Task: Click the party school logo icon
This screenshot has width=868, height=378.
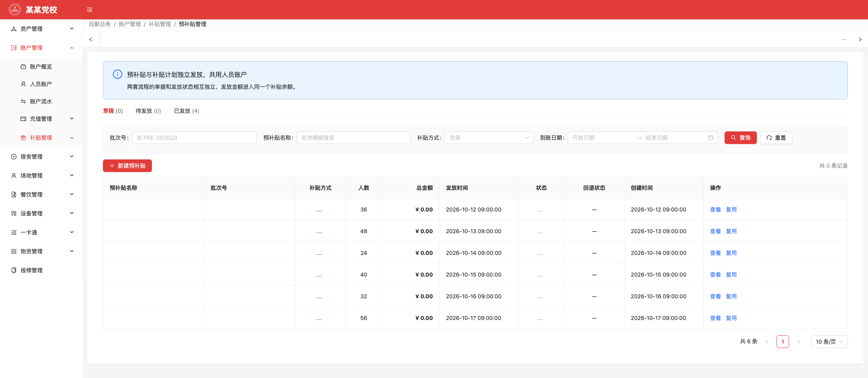Action: point(15,9)
